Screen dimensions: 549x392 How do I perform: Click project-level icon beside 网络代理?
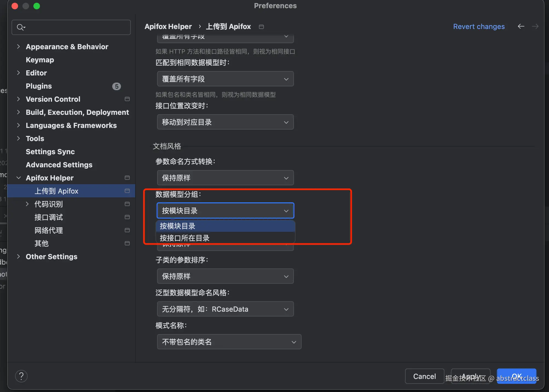click(127, 230)
